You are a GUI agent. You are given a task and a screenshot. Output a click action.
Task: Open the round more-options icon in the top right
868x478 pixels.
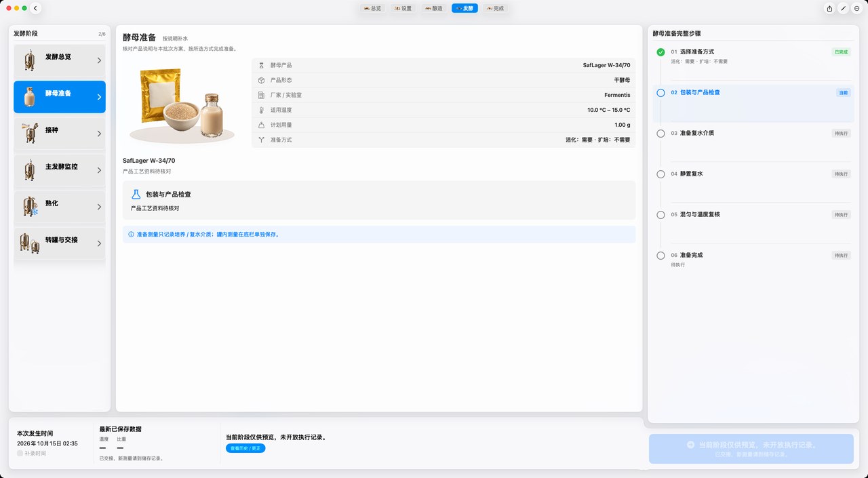click(x=856, y=8)
